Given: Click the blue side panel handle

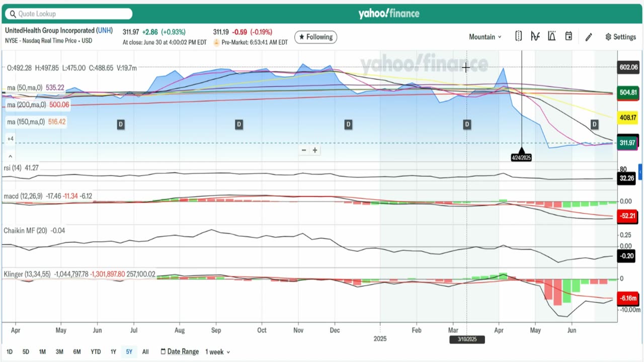Looking at the screenshot, I should 640,172.
